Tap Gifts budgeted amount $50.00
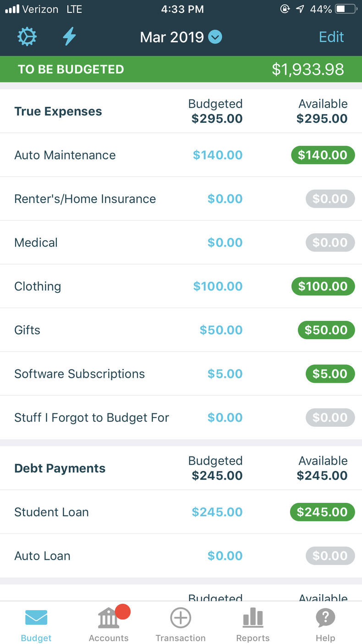Image resolution: width=362 pixels, height=644 pixels. [221, 330]
